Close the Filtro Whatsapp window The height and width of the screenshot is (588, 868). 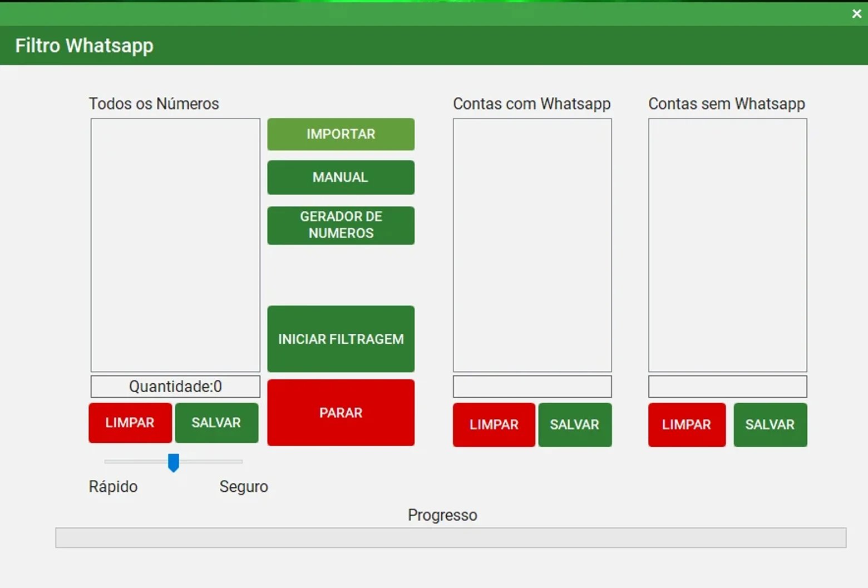pyautogui.click(x=856, y=13)
